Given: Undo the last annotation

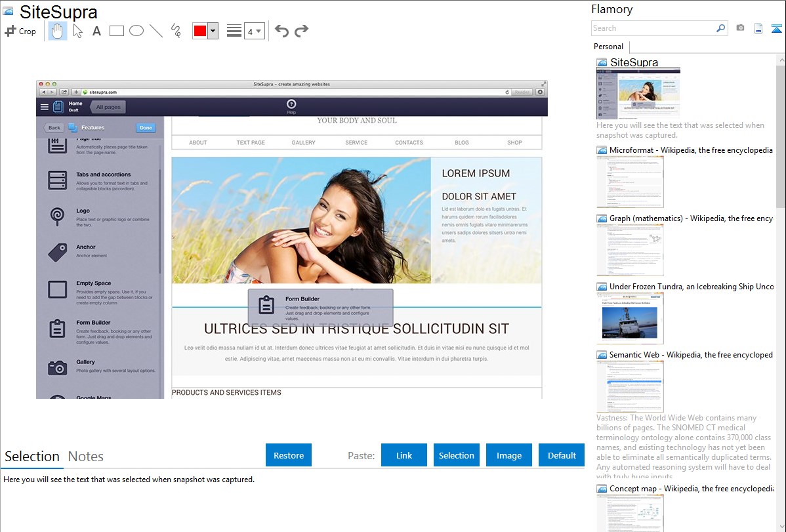Looking at the screenshot, I should (x=281, y=31).
